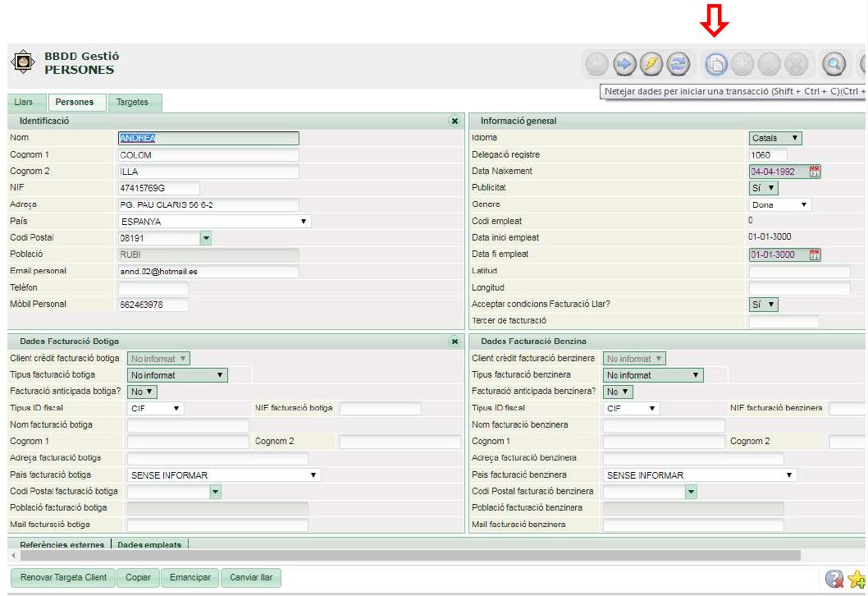Open the Data fi empleat calendar icon

[x=815, y=254]
